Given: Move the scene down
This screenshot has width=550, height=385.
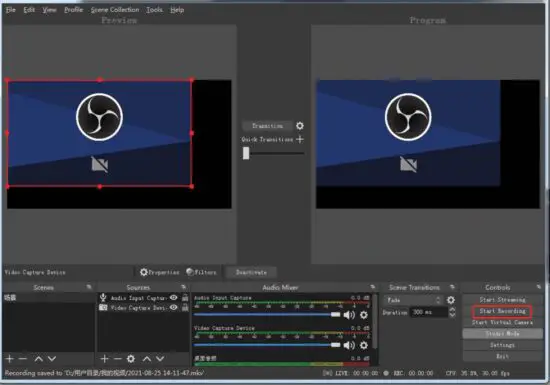Looking at the screenshot, I should tap(52, 359).
